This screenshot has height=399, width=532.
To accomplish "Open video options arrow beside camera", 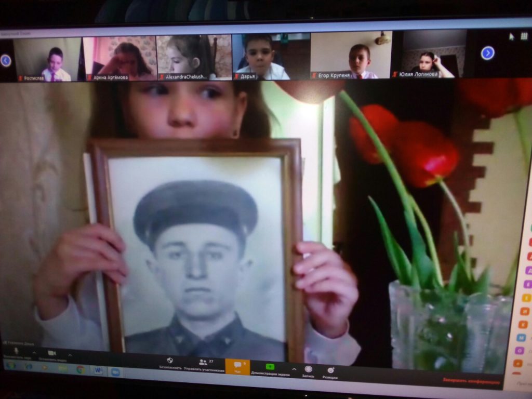I will 70,355.
